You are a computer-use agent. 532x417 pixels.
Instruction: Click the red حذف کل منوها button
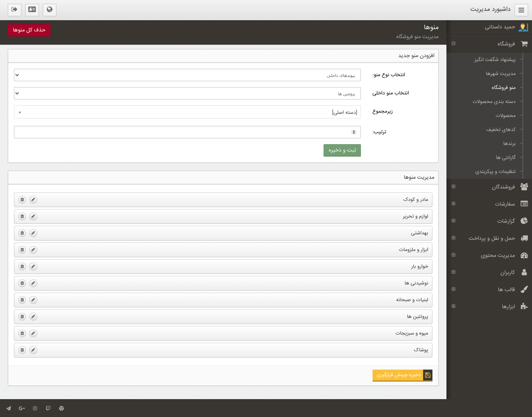click(x=29, y=30)
